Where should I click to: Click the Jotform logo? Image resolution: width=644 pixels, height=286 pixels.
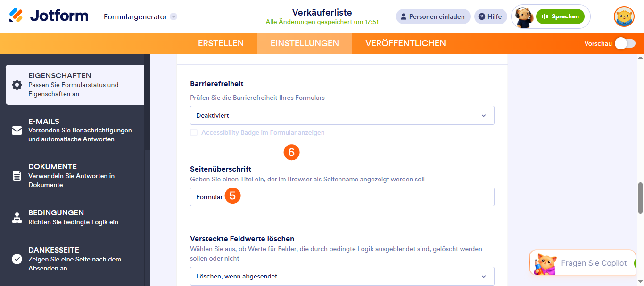point(49,16)
